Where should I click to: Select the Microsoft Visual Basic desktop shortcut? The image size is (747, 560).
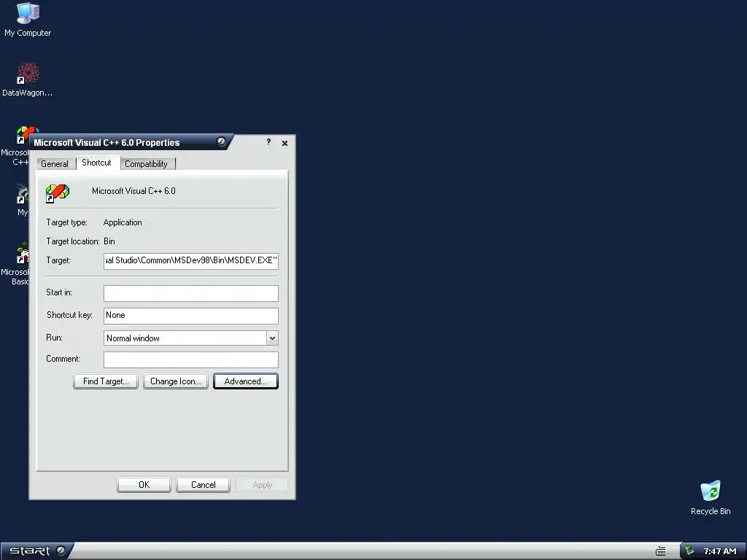coord(15,262)
